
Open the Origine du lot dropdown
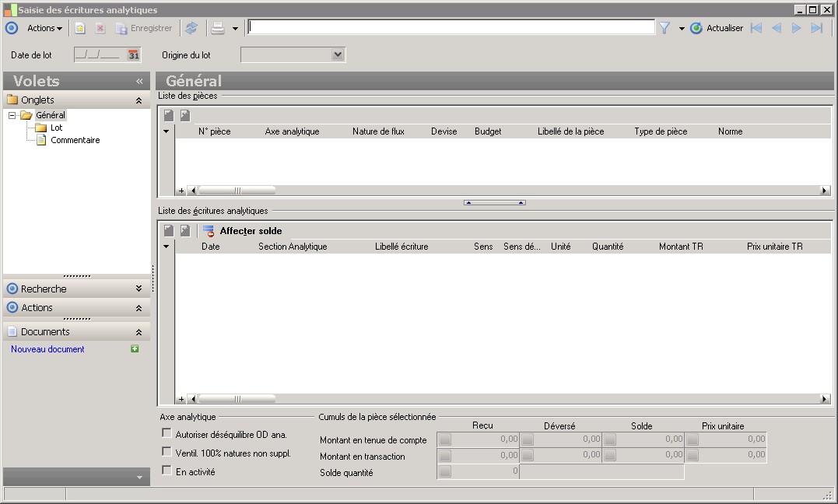click(x=337, y=55)
